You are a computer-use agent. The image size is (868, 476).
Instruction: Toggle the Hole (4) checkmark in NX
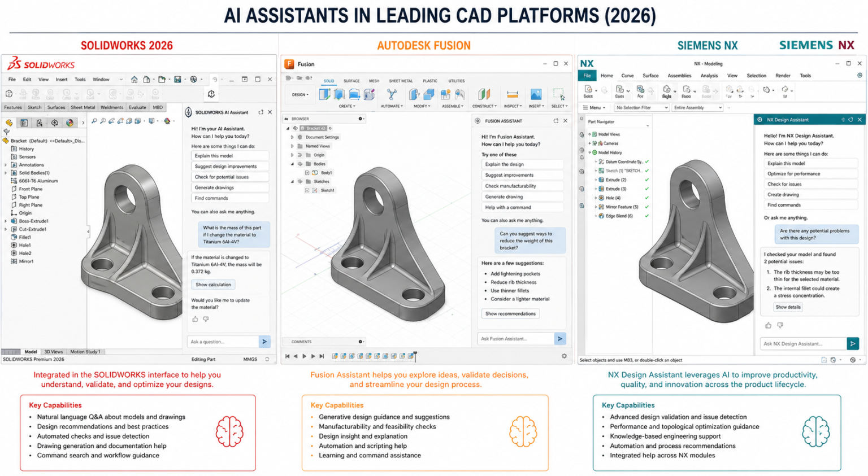[647, 198]
